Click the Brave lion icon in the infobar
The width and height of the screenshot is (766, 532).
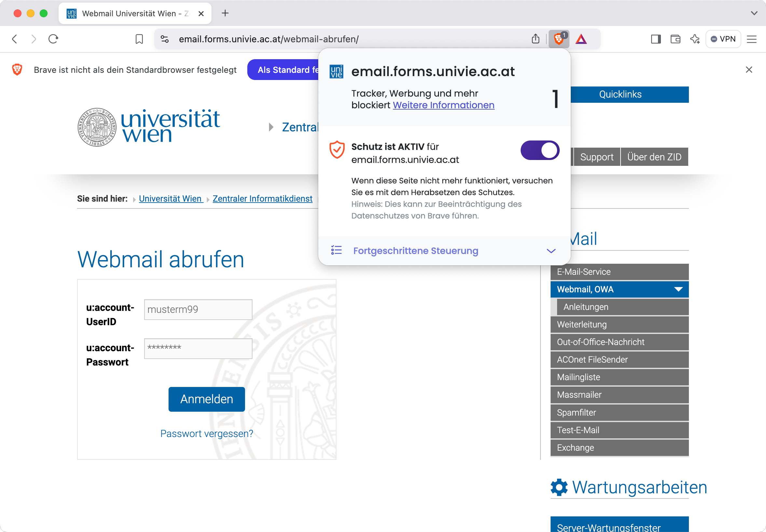click(17, 70)
